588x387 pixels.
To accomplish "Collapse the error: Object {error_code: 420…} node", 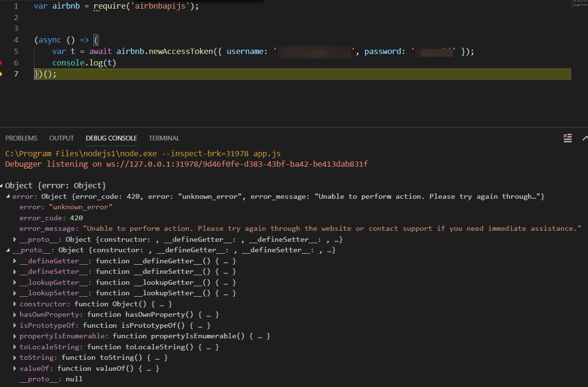I will (8, 197).
